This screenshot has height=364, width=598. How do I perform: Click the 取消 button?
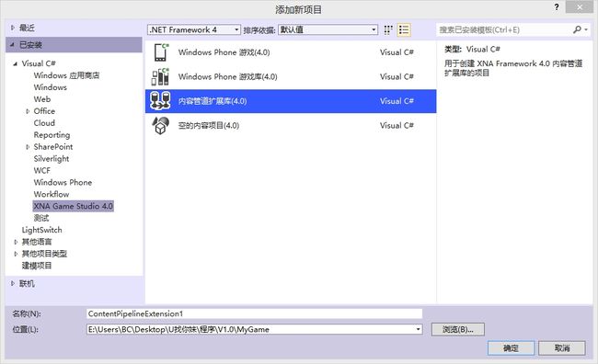(x=562, y=348)
